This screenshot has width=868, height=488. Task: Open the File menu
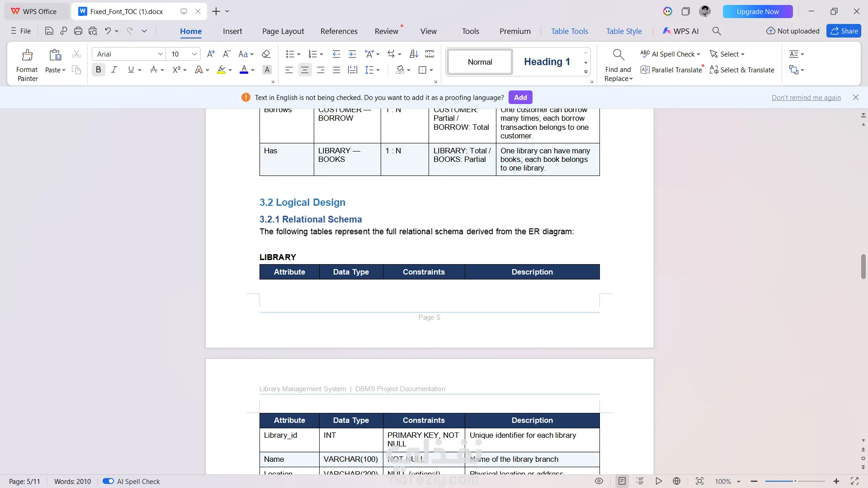pos(21,31)
